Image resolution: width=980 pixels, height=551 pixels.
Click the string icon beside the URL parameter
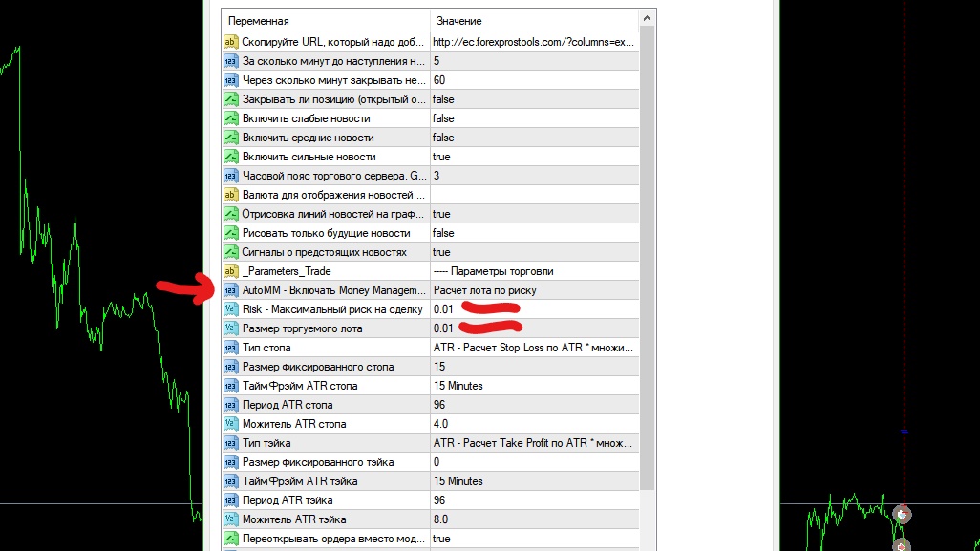[230, 42]
